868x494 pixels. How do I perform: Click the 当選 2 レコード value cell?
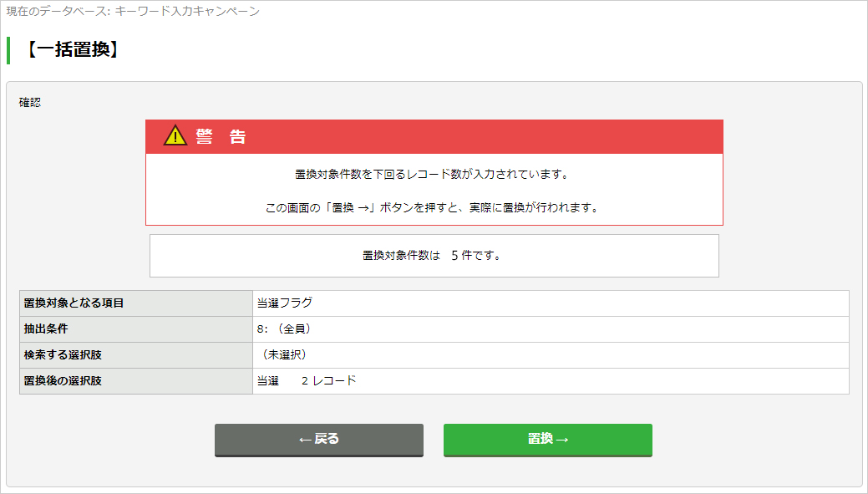(x=551, y=381)
